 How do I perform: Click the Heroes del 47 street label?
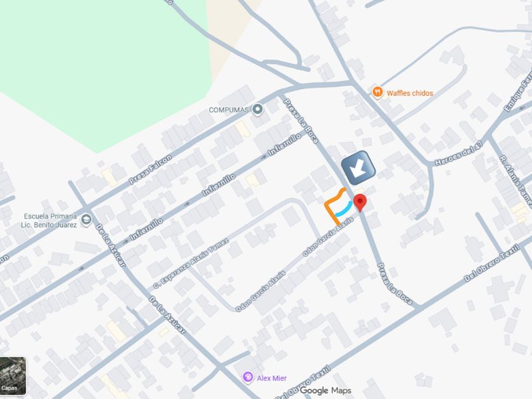point(459,154)
